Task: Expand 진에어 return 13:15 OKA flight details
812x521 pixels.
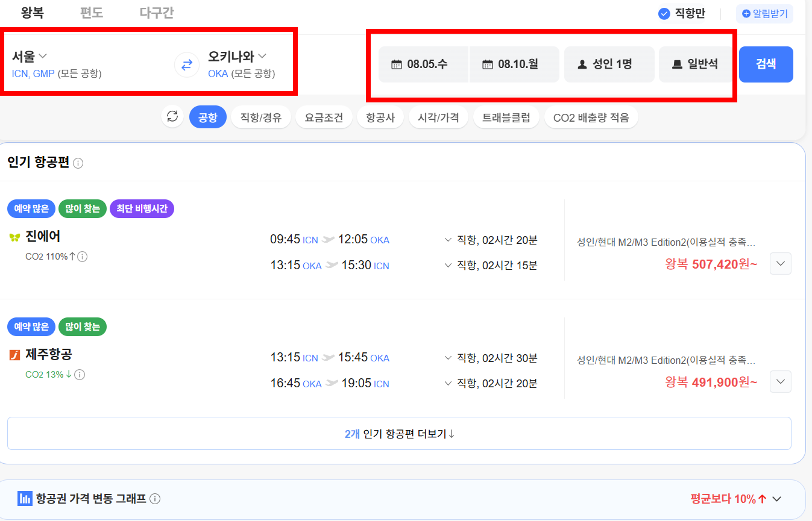Action: (448, 266)
